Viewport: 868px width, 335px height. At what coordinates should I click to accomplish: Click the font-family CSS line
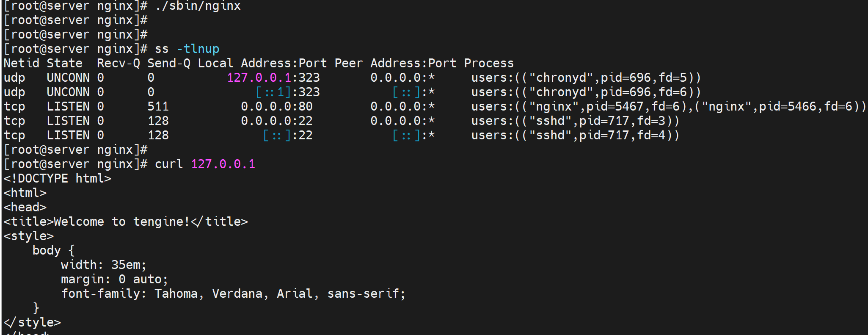[233, 294]
